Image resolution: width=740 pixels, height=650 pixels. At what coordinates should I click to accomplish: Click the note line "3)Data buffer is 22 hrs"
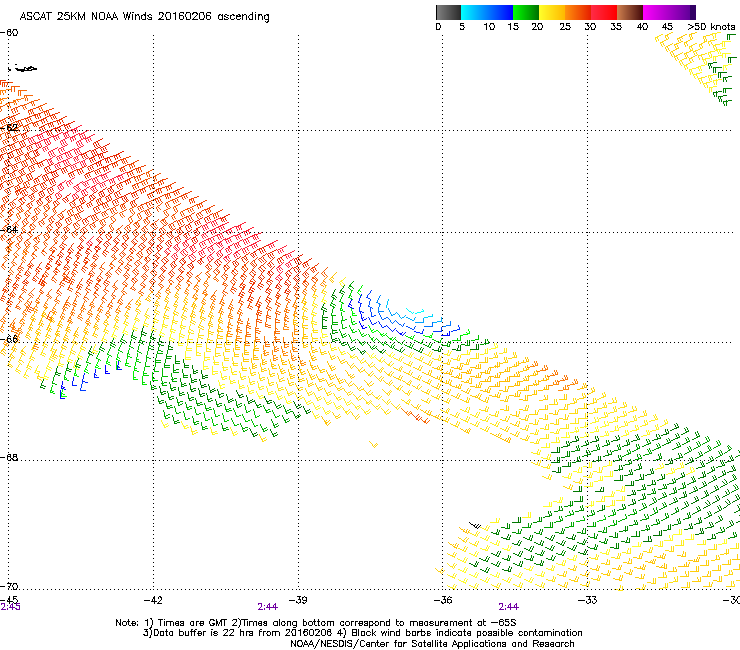pos(362,633)
